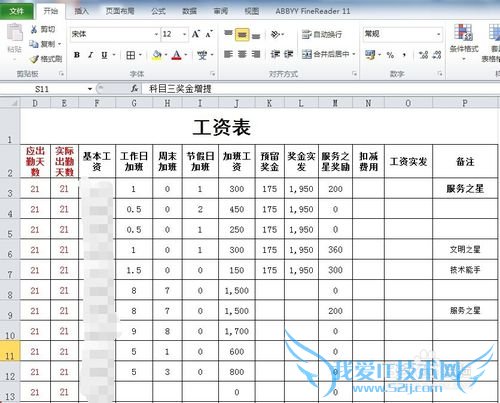The image size is (500, 403).
Task: Open the font color dropdown arrow
Action: point(186,55)
